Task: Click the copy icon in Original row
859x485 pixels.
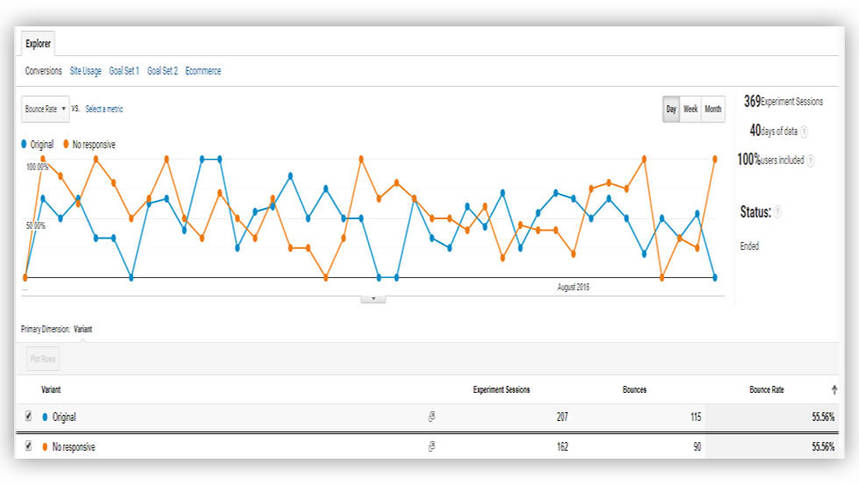Action: 432,417
